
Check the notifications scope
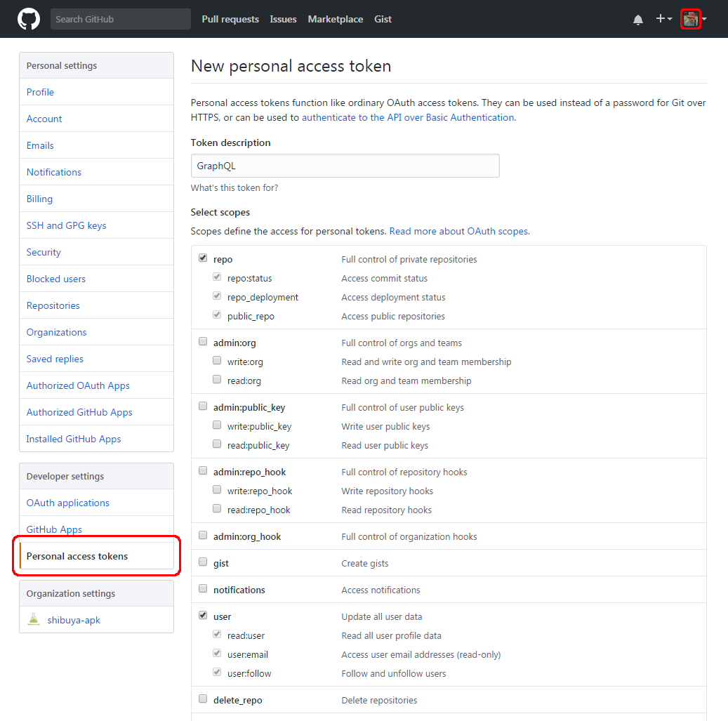point(203,588)
